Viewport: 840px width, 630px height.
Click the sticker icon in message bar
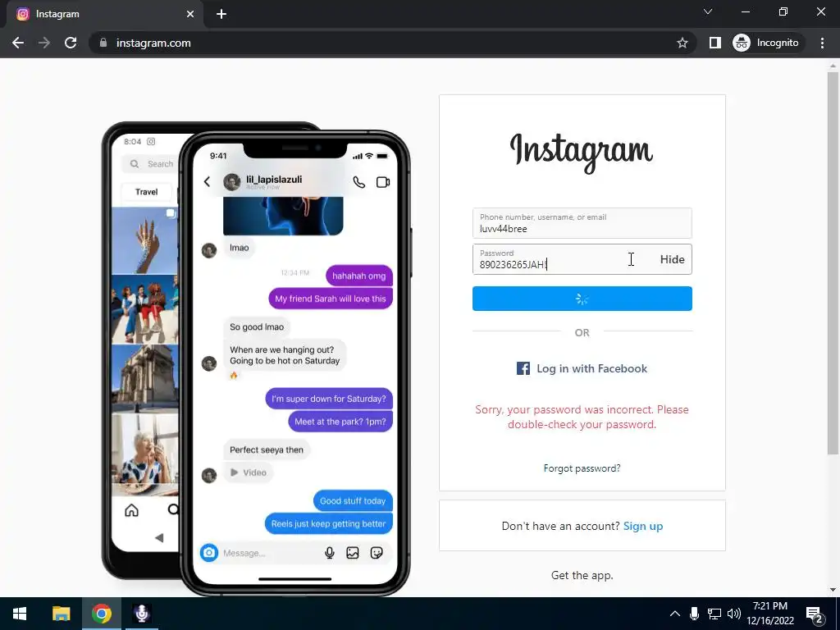[x=377, y=553]
